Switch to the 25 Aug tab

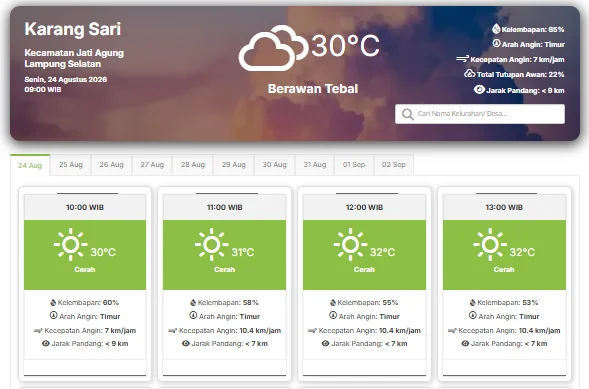[x=71, y=164]
